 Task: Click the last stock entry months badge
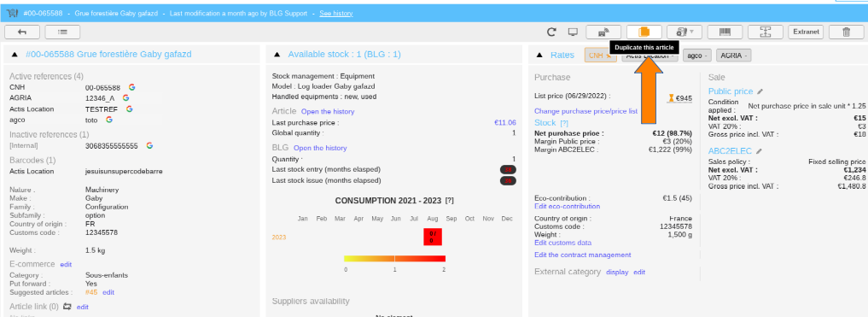pos(508,169)
